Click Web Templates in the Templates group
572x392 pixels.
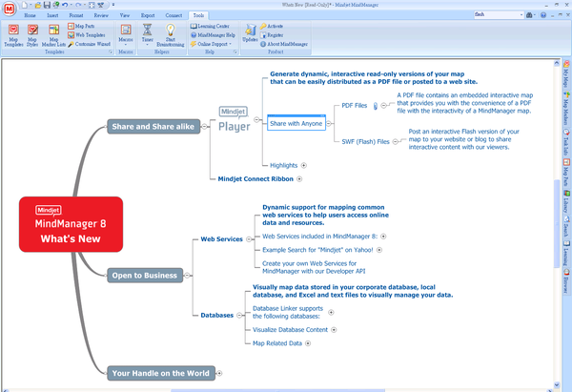(87, 35)
